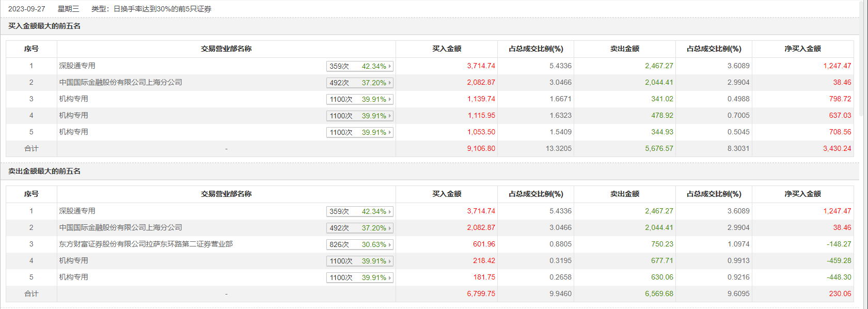The width and height of the screenshot is (868, 309).
Task: Open 1100次 39.91% badge in buy row 3
Action: click(360, 99)
